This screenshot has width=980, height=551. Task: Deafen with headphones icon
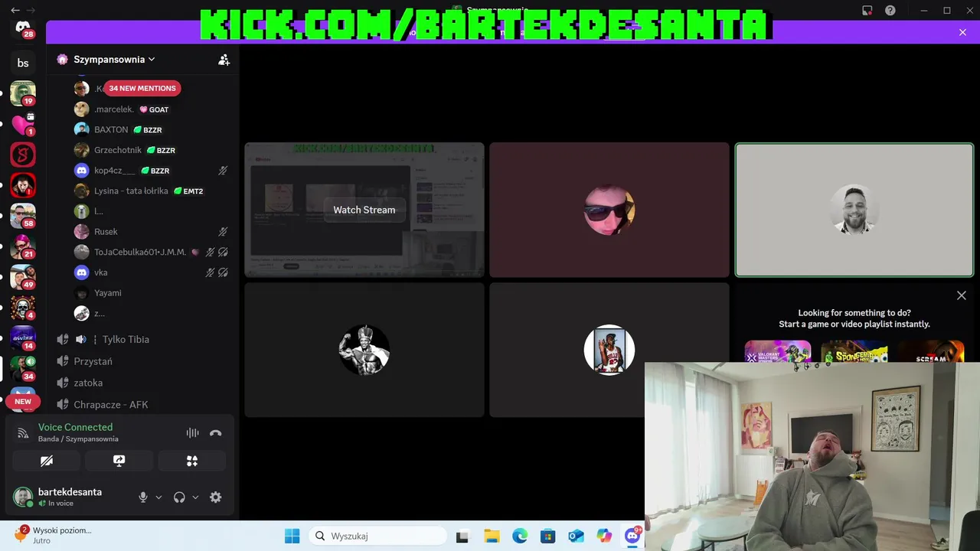pyautogui.click(x=179, y=497)
